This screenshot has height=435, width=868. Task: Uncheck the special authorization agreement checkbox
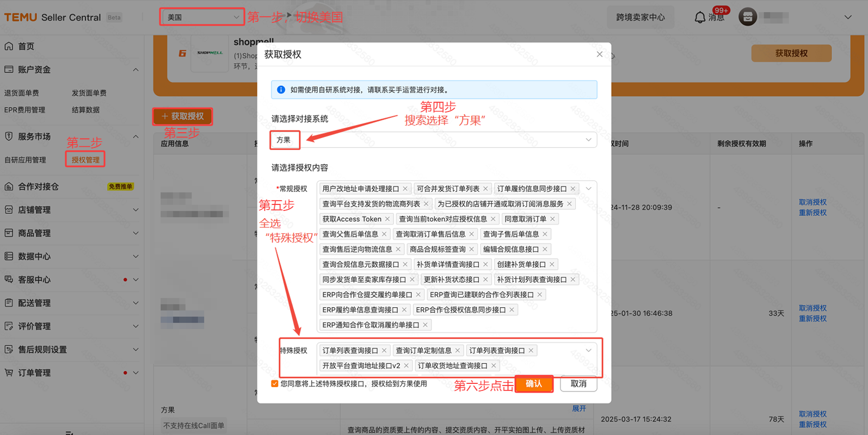click(x=275, y=384)
